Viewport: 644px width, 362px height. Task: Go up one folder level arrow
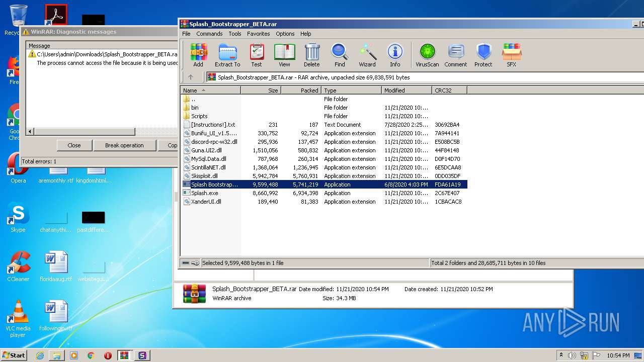click(x=191, y=77)
